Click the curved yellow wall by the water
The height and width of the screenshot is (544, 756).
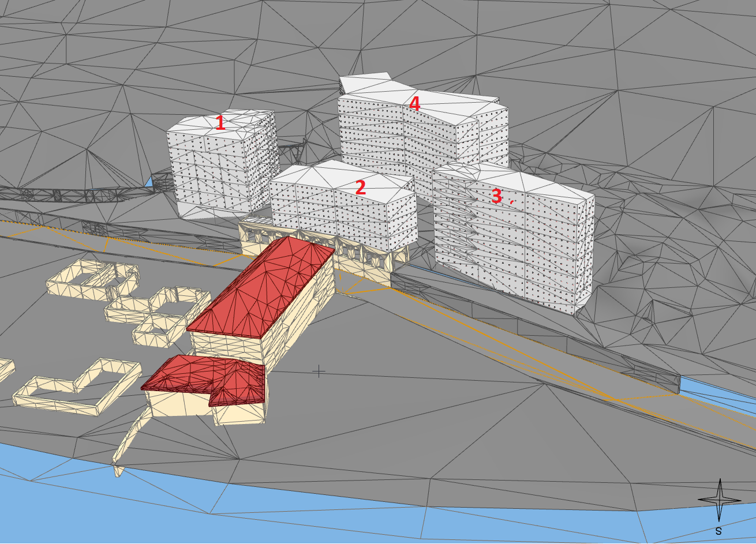130,438
